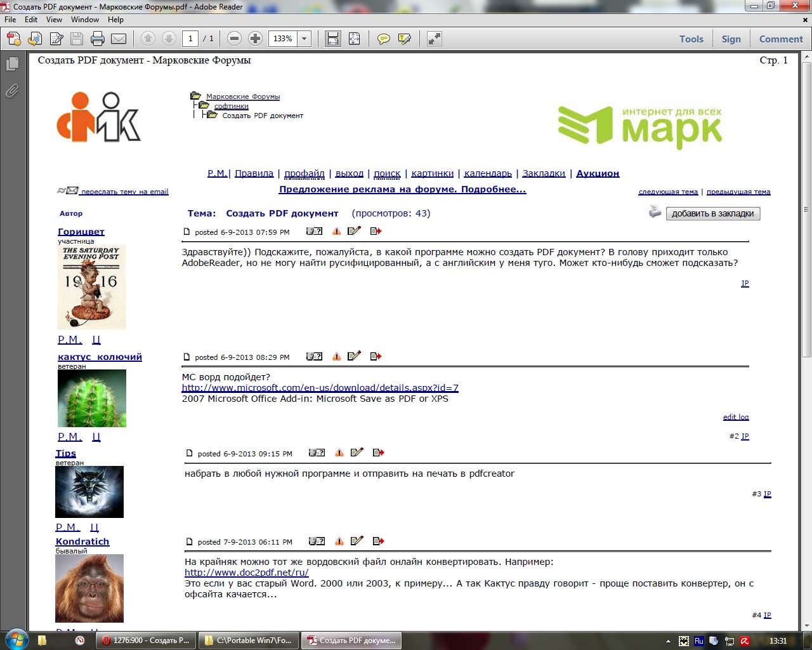Open Page Thumbnails panel in sidebar
Viewport: 812px width, 650px height.
tap(12, 64)
